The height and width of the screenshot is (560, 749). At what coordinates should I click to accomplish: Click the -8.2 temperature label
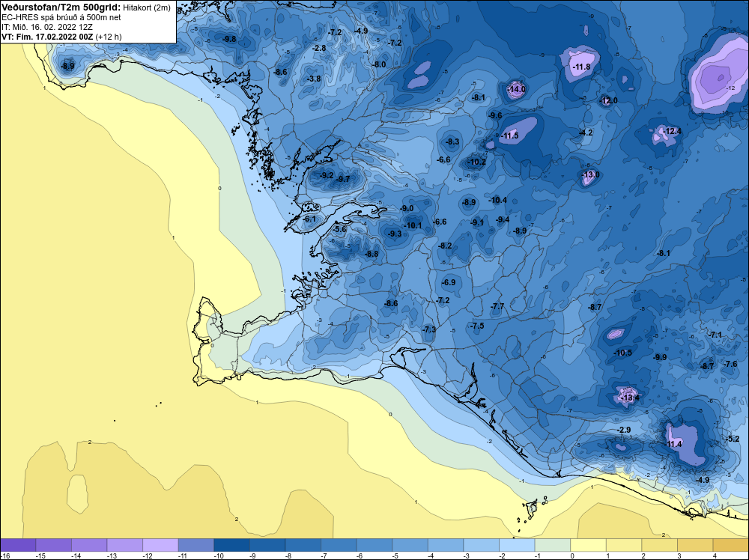tap(445, 246)
